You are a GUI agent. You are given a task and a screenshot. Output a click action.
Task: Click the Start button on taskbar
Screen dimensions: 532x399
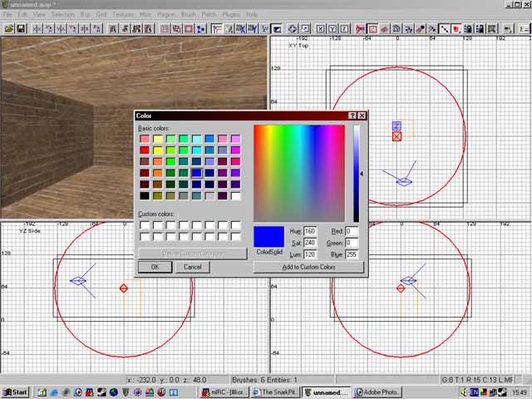pyautogui.click(x=15, y=392)
